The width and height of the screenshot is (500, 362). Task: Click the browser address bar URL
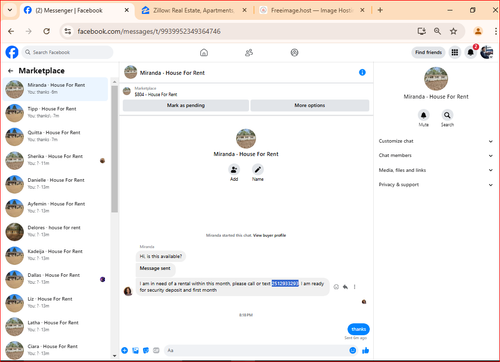point(149,31)
